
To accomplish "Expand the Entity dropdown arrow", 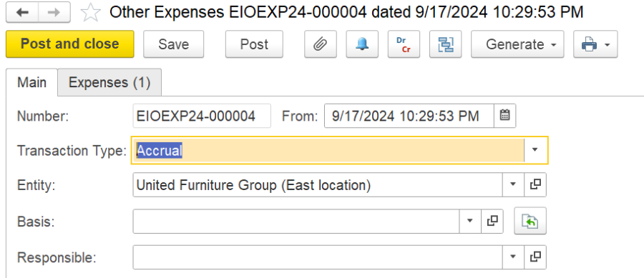I will tap(513, 185).
